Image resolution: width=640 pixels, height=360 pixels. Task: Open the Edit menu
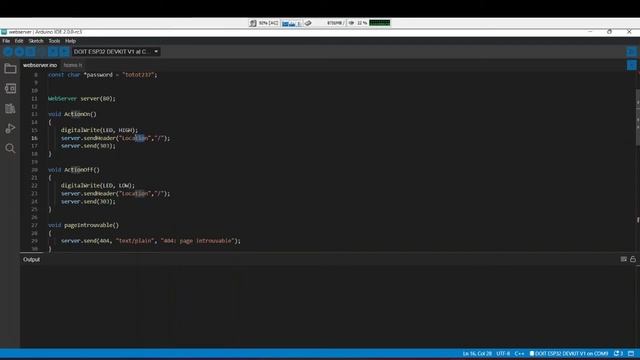coord(19,41)
